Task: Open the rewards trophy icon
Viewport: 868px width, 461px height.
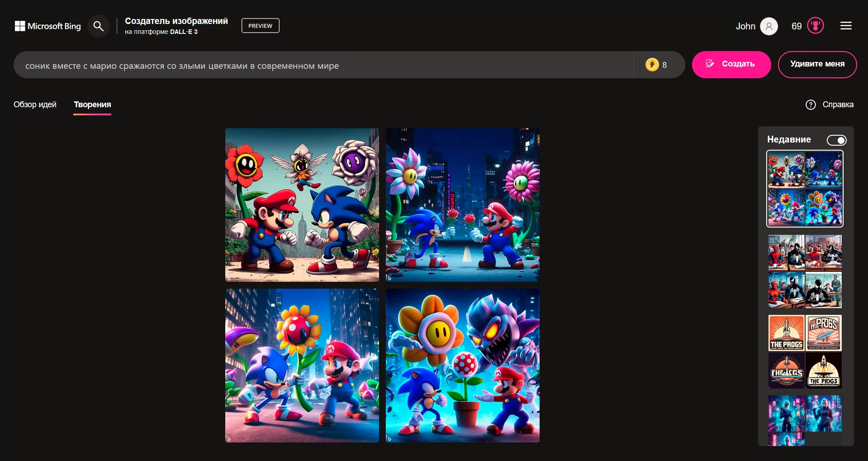Action: pyautogui.click(x=816, y=26)
